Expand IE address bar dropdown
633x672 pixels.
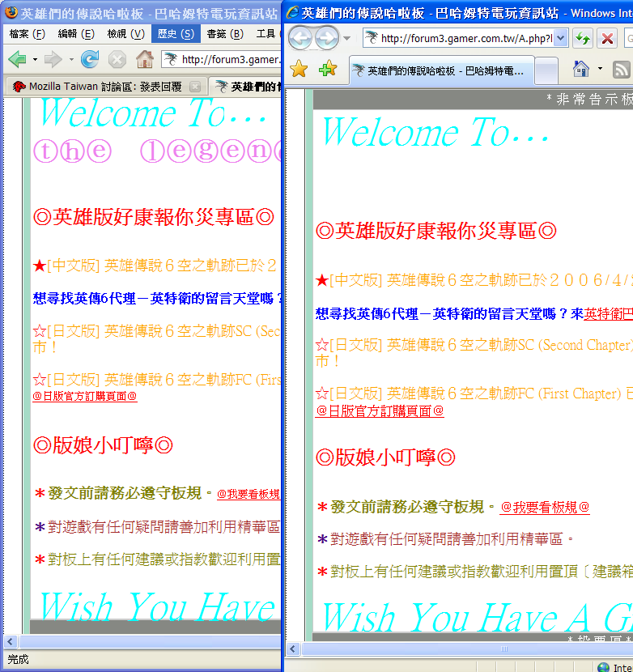coord(561,39)
